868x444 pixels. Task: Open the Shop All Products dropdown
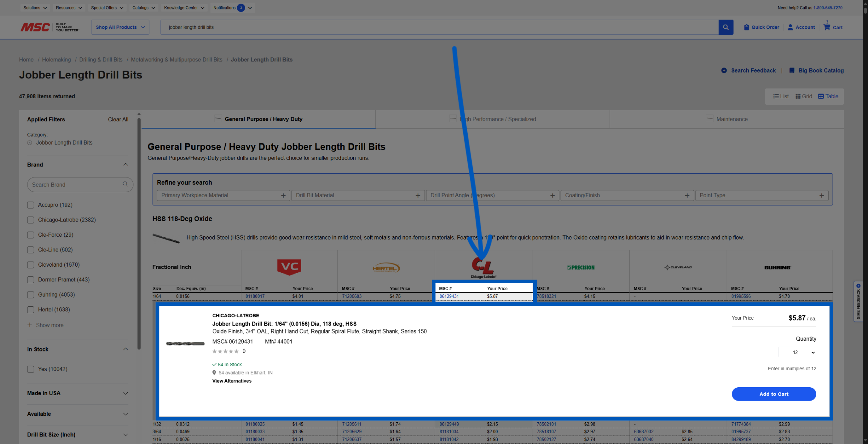coord(120,27)
